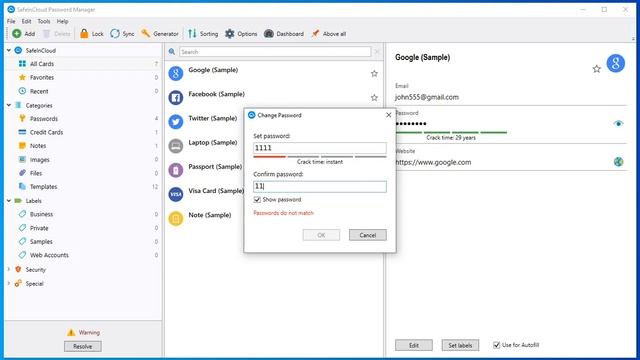Star Facebook (Sample) as favorite
This screenshot has width=640, height=360.
[374, 98]
